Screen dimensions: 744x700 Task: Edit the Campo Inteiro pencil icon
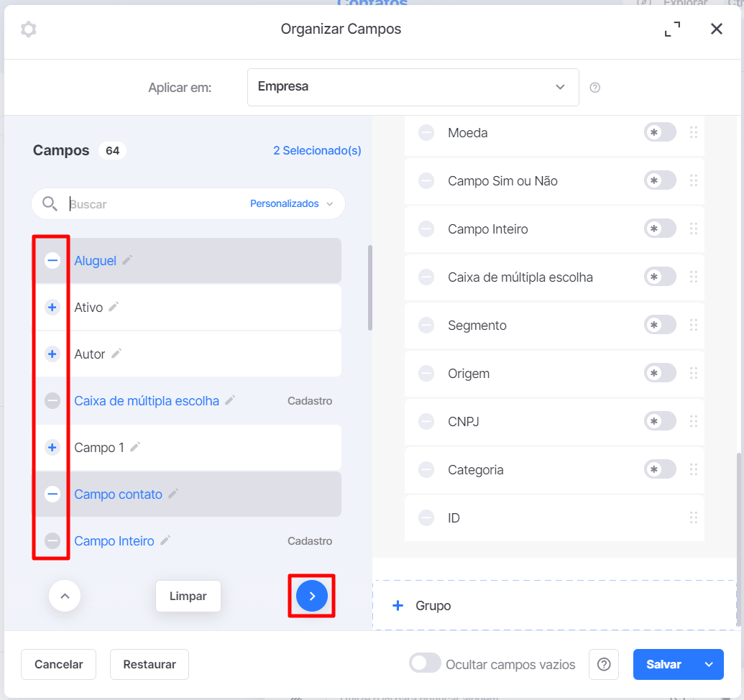click(165, 540)
